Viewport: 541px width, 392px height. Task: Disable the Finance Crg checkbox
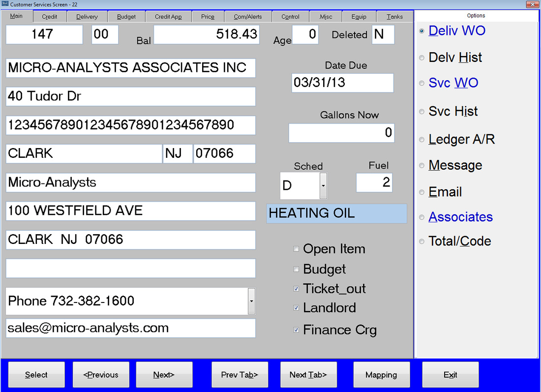pyautogui.click(x=296, y=330)
